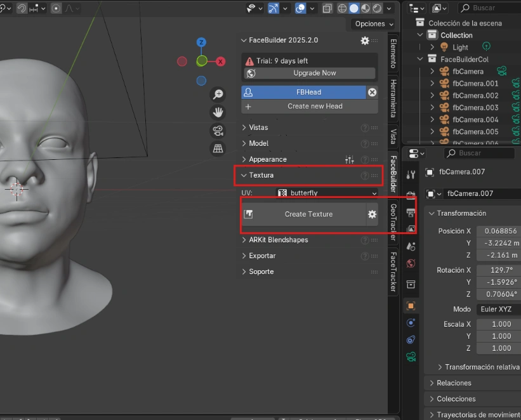The width and height of the screenshot is (521, 420).
Task: Click the green Z axis on navigation gizmo
Action: 201,41
